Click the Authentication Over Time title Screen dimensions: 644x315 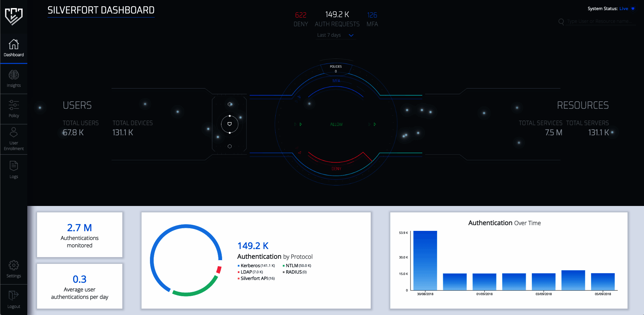point(504,223)
